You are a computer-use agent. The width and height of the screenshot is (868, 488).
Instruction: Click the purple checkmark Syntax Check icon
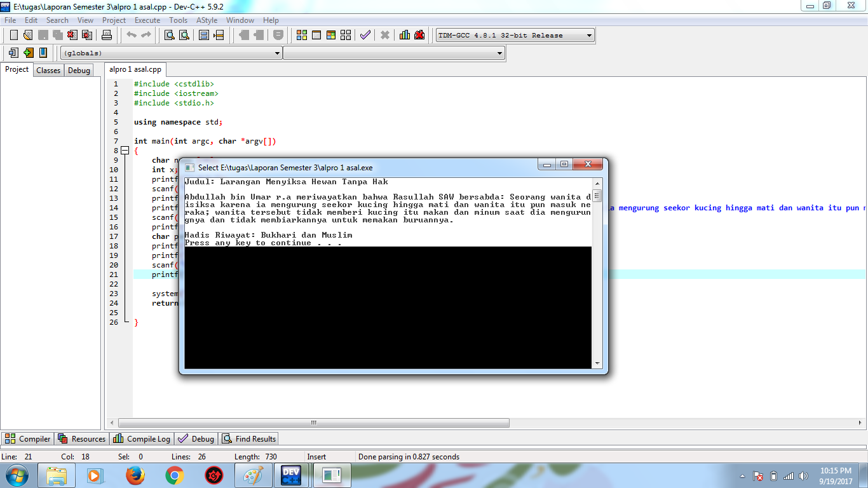[x=365, y=35]
